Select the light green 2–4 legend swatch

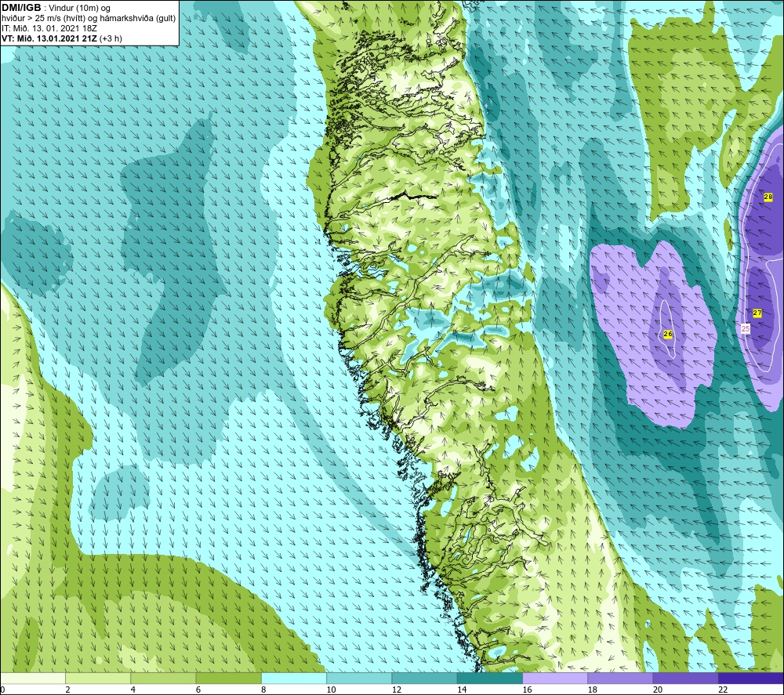coord(98,678)
